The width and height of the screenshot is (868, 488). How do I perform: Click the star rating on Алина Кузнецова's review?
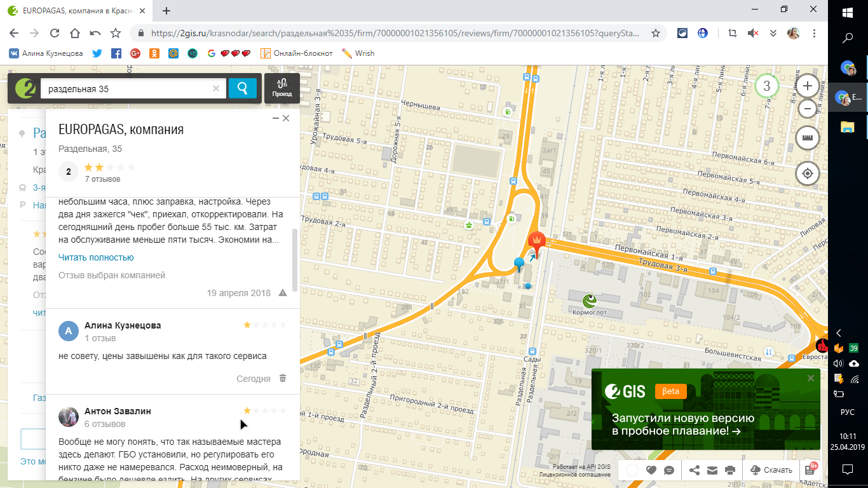click(265, 325)
